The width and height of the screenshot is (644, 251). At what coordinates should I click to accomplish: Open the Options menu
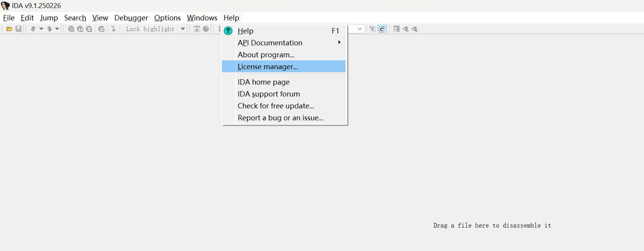tap(167, 18)
